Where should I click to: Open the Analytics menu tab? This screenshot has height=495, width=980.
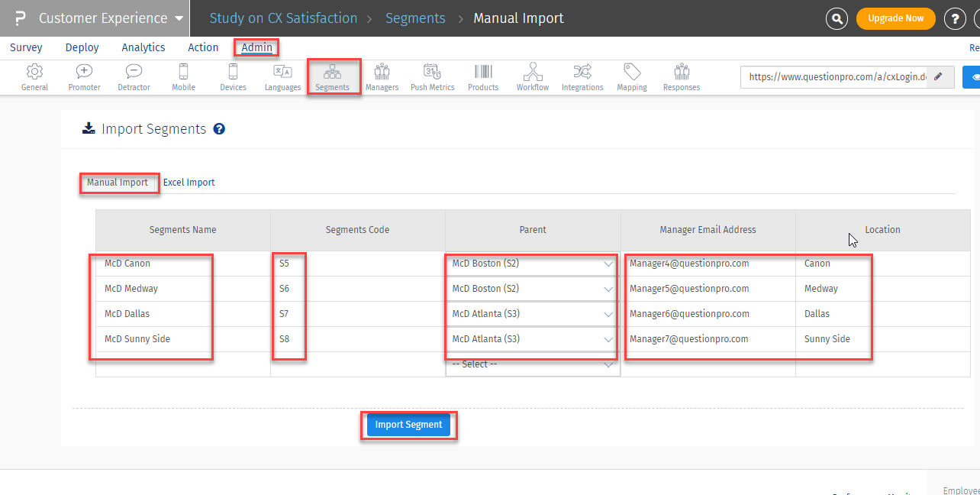coord(143,47)
